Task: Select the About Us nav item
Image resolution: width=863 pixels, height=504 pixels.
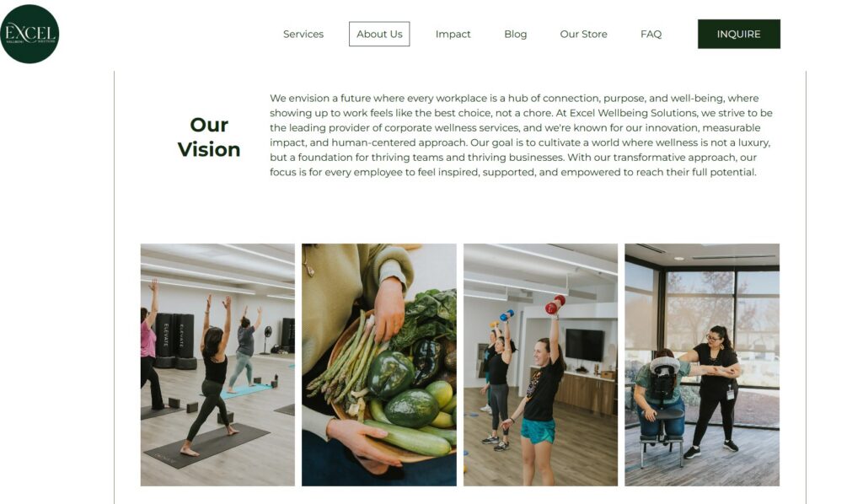Action: [379, 34]
